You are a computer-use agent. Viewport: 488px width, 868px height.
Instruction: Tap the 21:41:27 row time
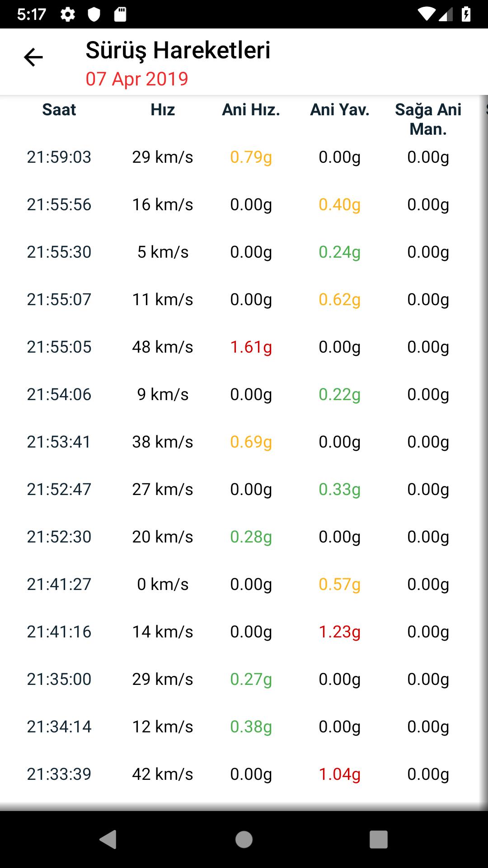59,585
